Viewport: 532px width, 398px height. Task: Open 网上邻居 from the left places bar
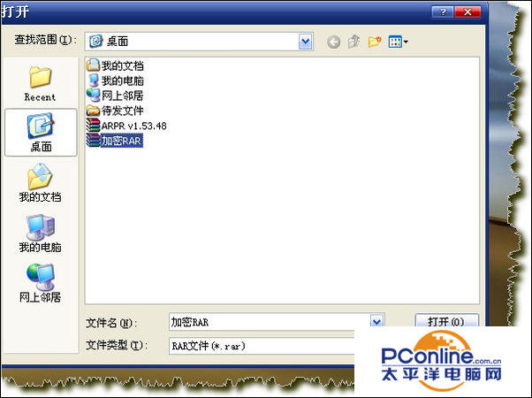[40, 282]
